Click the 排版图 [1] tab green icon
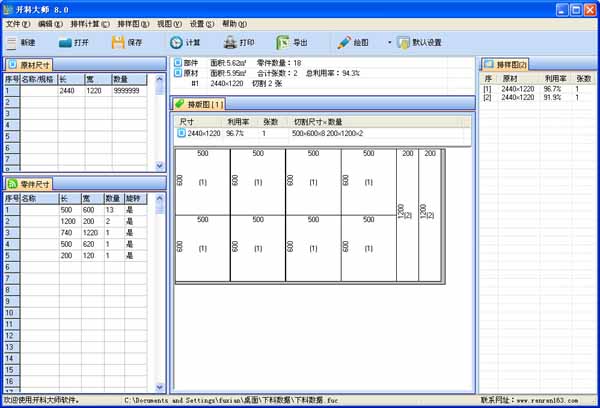The width and height of the screenshot is (600, 408). coord(179,103)
